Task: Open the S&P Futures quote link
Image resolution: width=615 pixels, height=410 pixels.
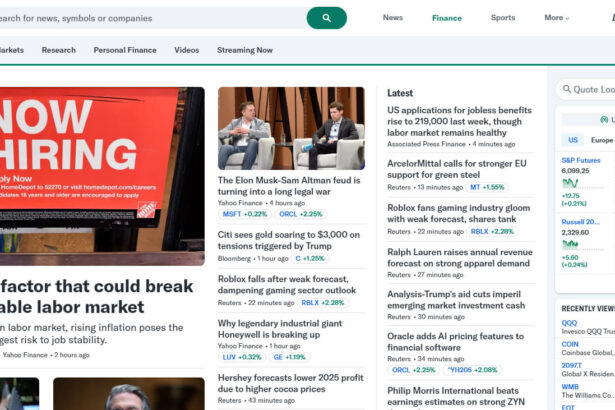Action: [581, 160]
